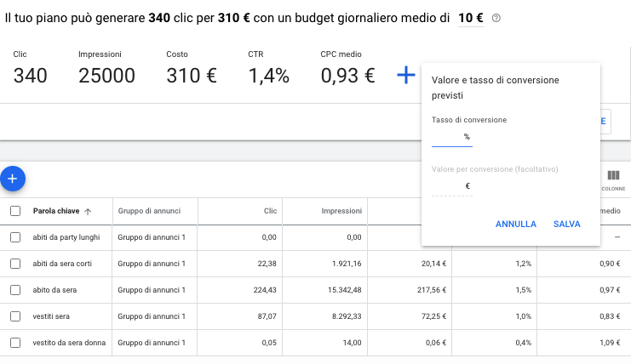The width and height of the screenshot is (631, 364).
Task: Click the 0,4% CTR cell
Action: (x=523, y=343)
